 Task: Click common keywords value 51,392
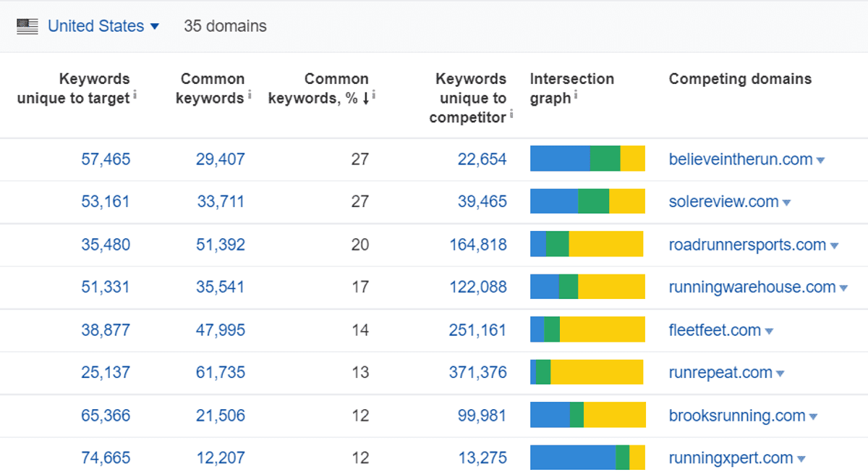tap(220, 245)
